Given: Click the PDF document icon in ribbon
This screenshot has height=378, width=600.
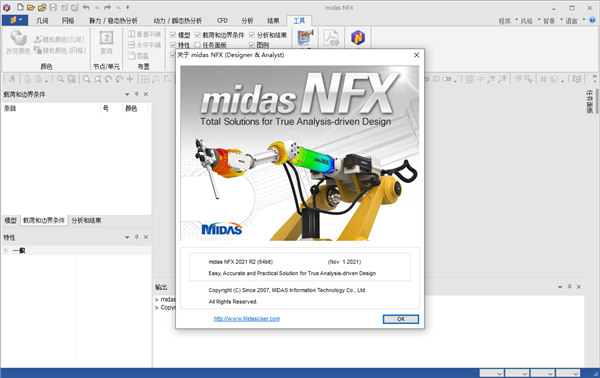Looking at the screenshot, I should [x=331, y=37].
